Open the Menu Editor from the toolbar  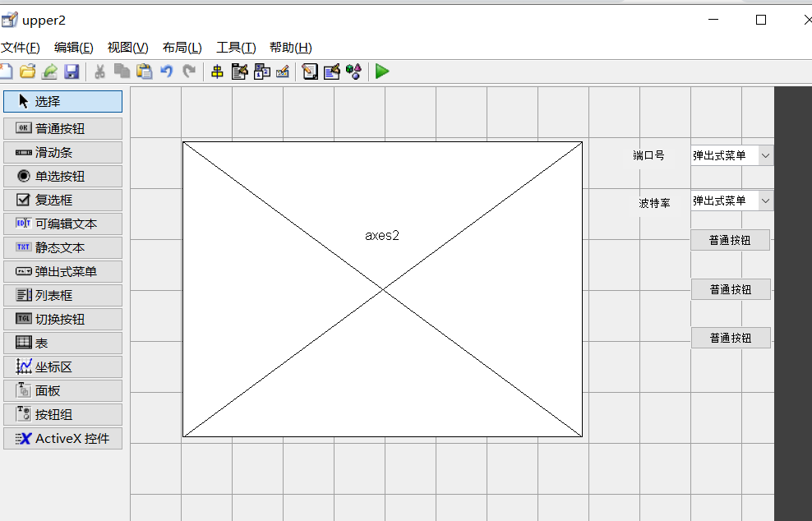coord(239,71)
